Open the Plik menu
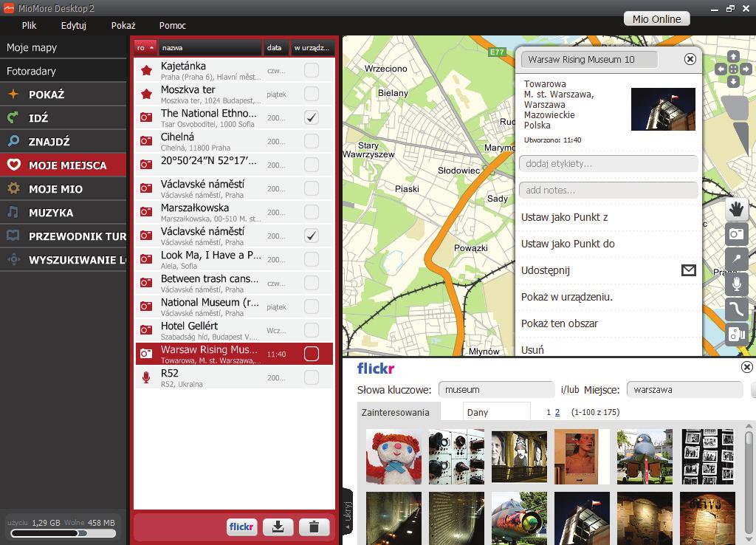756x545 pixels. point(29,26)
